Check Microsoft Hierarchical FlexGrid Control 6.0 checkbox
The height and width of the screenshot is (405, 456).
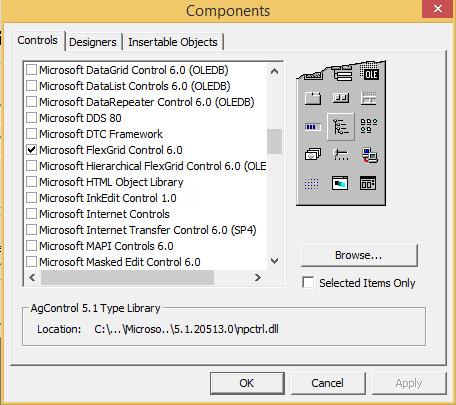[31, 166]
